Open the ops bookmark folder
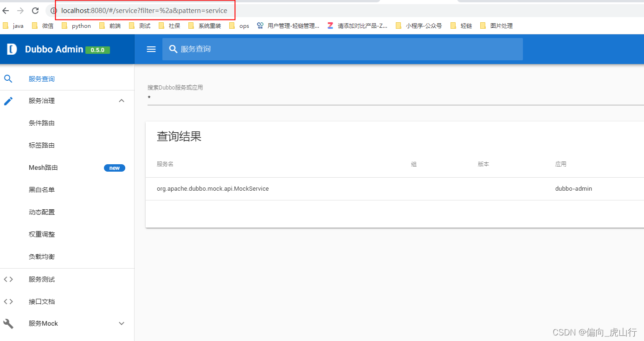This screenshot has width=644, height=341. pos(239,26)
